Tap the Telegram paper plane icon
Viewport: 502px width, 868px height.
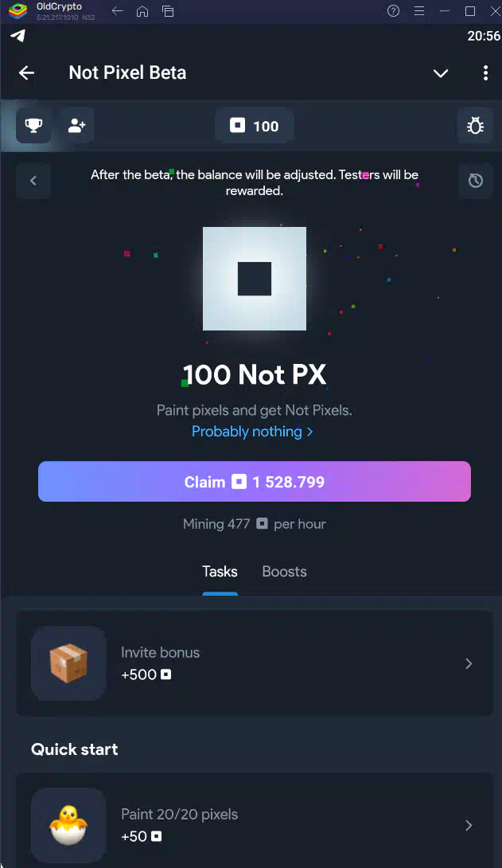[x=18, y=36]
